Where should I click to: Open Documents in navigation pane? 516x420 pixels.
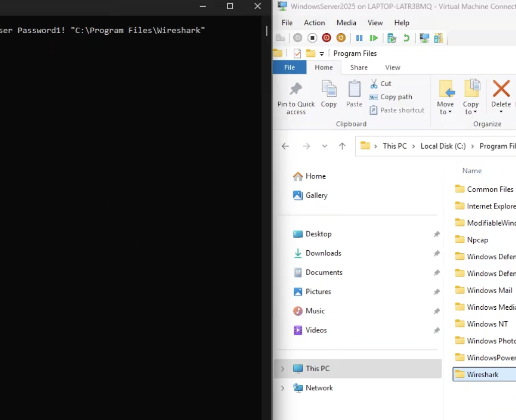pyautogui.click(x=317, y=272)
